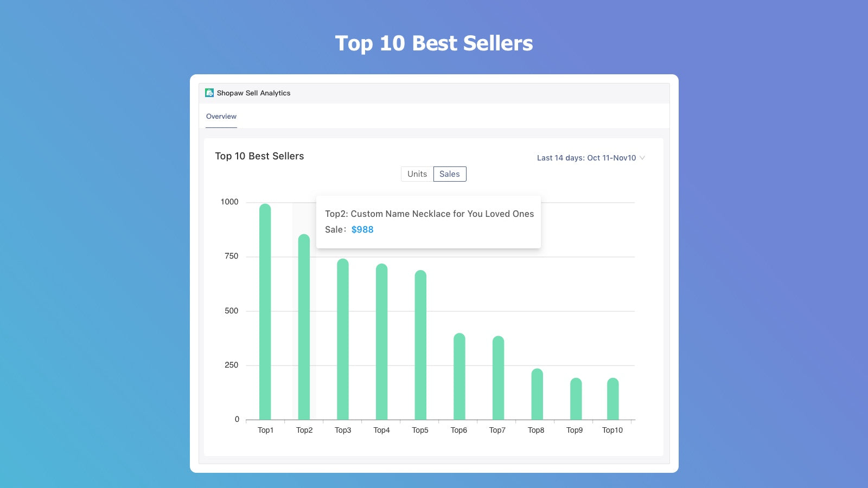Click the Top9 label on the x-axis
This screenshot has width=868, height=488.
pos(574,429)
